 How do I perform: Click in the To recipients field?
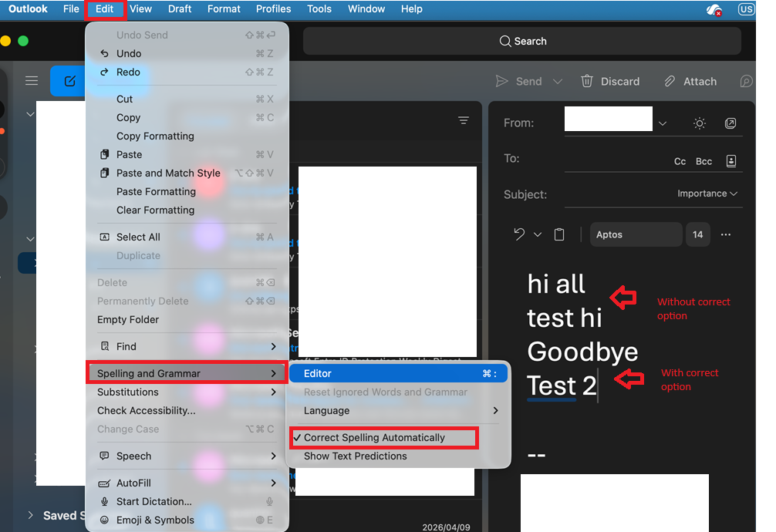616,160
